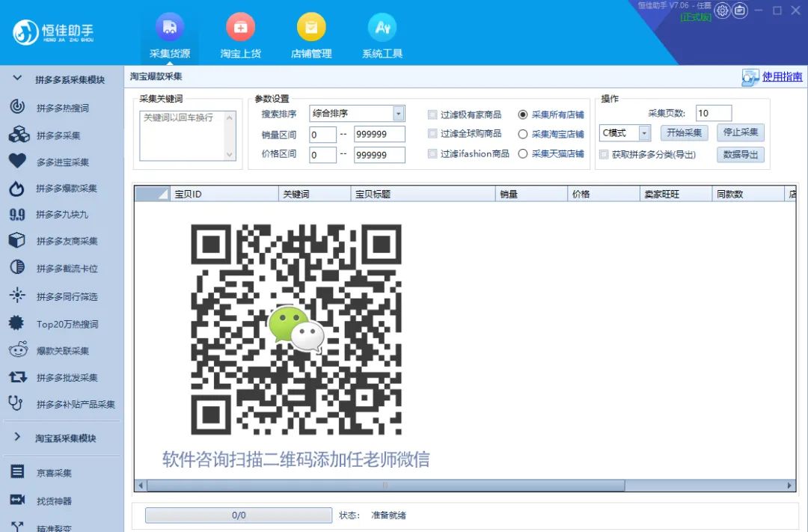Click the 拼多多热搜词 sidebar icon
This screenshot has height=532, width=808.
(x=17, y=107)
